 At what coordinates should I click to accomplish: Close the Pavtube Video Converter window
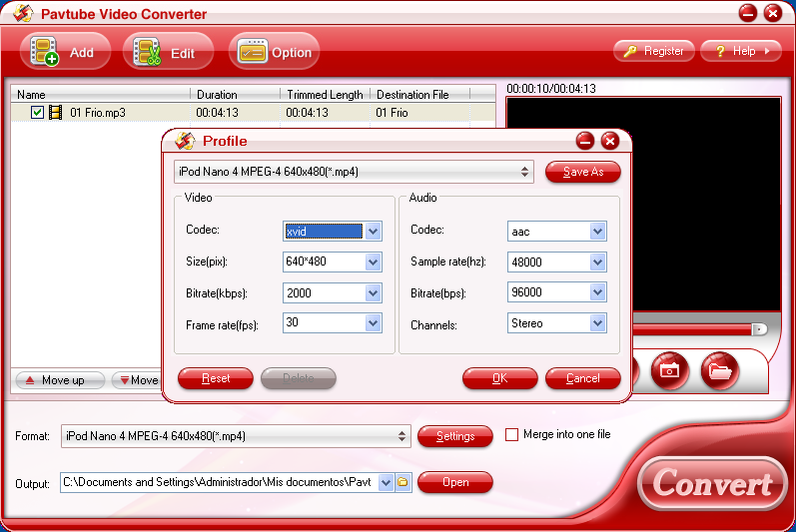point(773,13)
